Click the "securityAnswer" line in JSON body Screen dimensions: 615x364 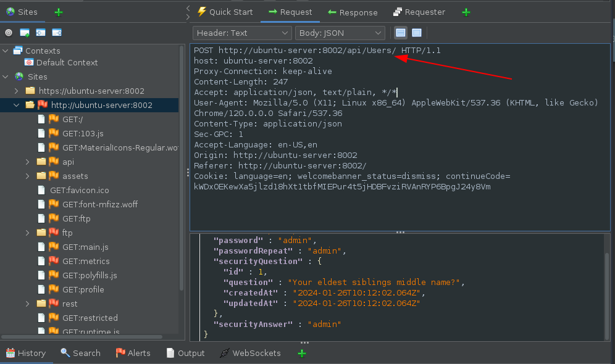[277, 325]
